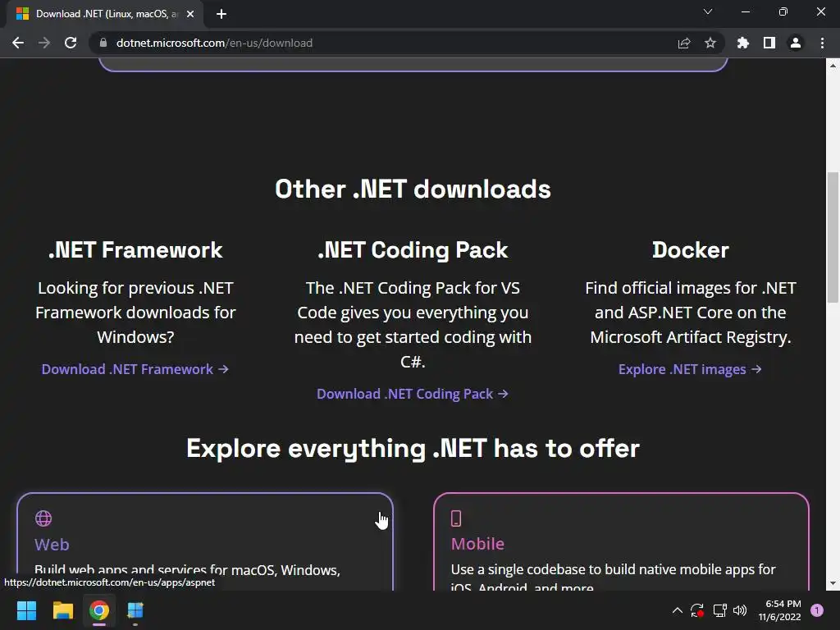Screen dimensions: 840x630
Task: Open the clock and calendar flyout
Action: click(779, 610)
